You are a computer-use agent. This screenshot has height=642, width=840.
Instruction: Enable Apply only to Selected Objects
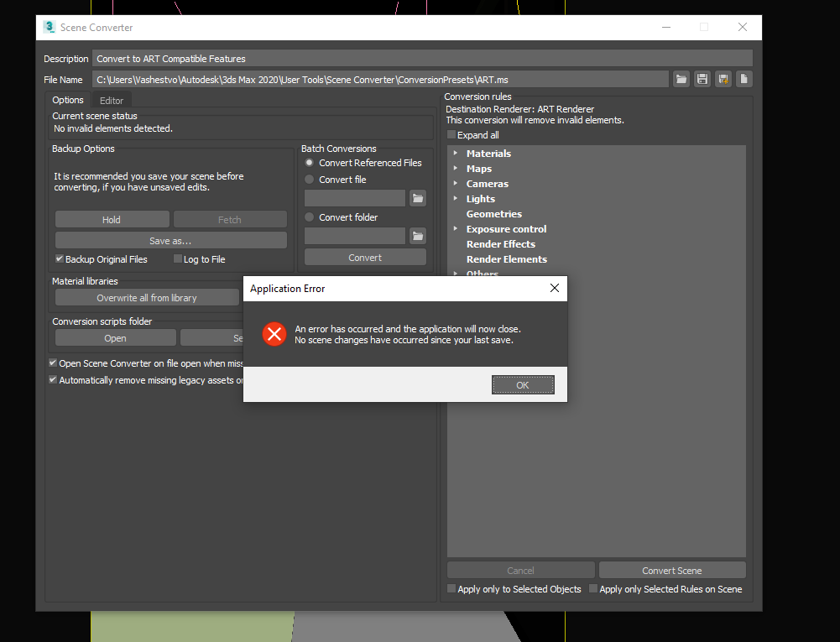(451, 588)
